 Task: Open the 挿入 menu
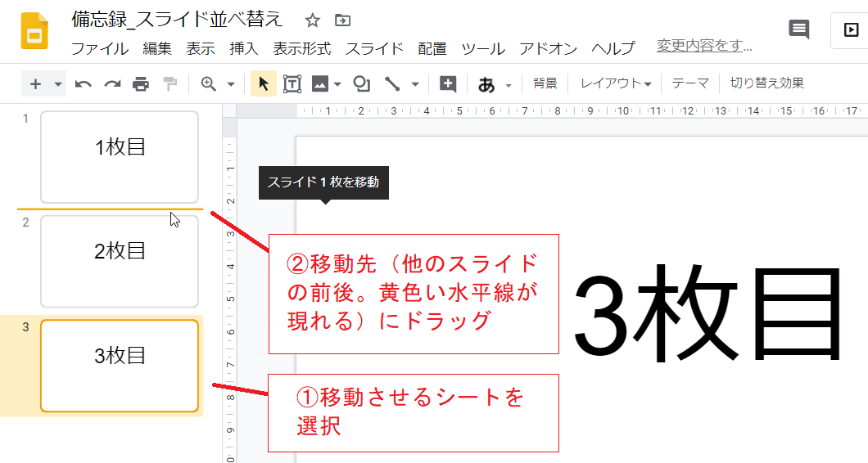click(244, 49)
